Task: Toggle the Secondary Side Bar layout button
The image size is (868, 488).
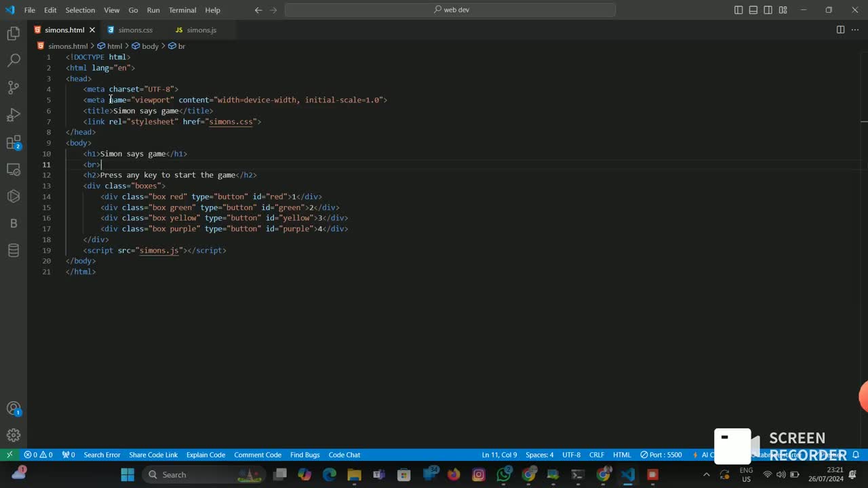Action: (768, 10)
